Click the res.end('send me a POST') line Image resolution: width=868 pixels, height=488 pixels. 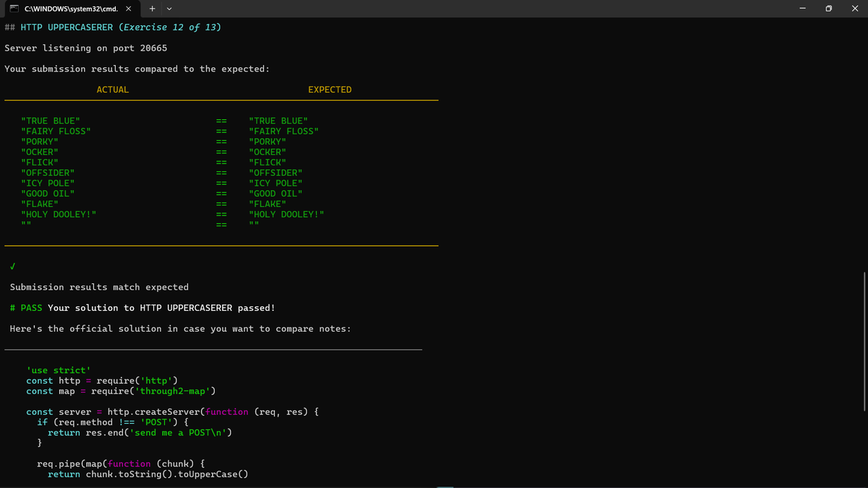click(140, 433)
